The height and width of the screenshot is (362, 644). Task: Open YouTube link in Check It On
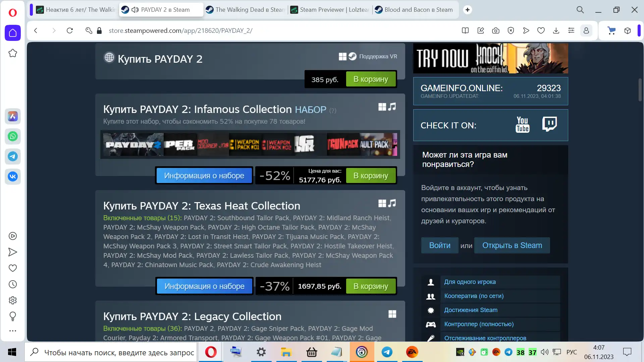(x=523, y=125)
